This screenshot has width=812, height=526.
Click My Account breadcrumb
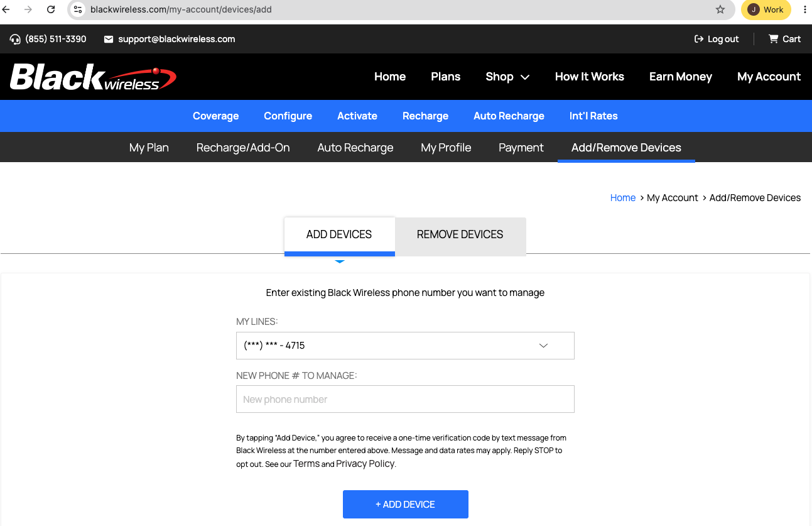(x=673, y=197)
